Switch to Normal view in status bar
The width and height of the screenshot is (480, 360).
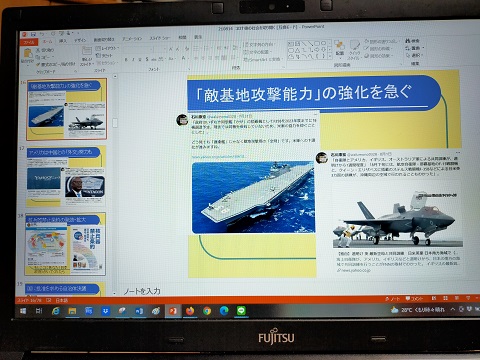[x=434, y=298]
